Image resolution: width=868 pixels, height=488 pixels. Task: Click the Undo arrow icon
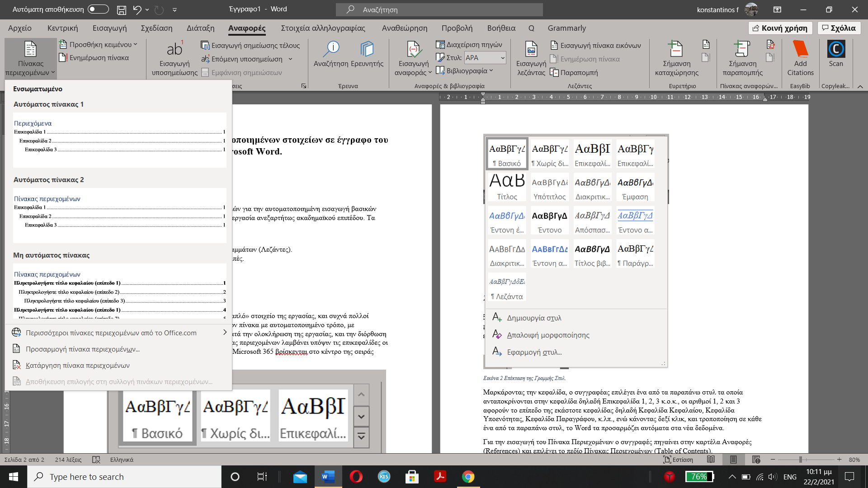point(137,9)
